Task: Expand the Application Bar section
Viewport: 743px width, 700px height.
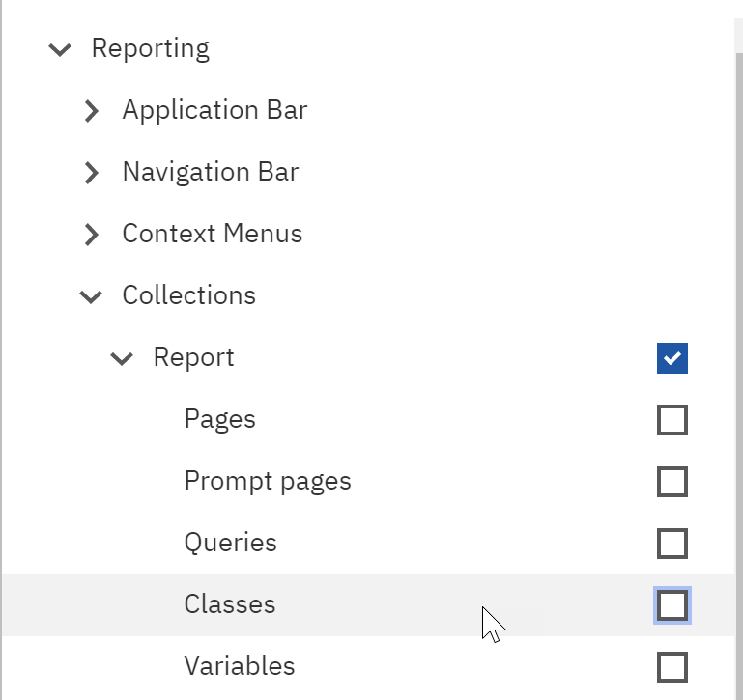Action: point(92,111)
